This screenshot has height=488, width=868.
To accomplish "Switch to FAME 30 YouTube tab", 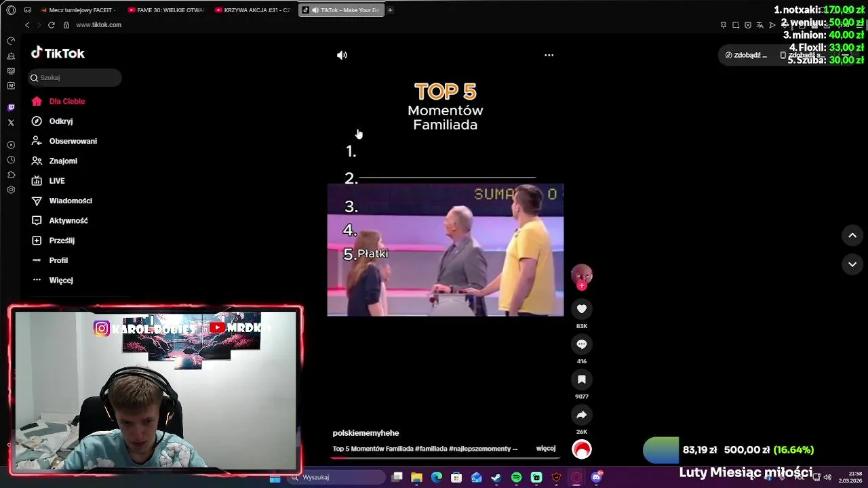I will (165, 10).
